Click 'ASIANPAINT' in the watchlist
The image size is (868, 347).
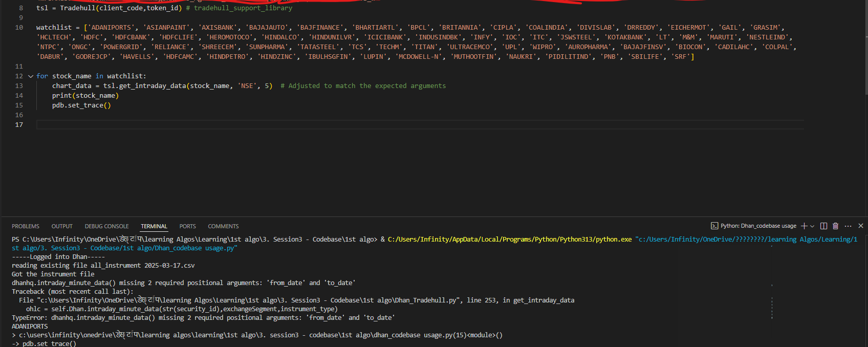(x=166, y=28)
